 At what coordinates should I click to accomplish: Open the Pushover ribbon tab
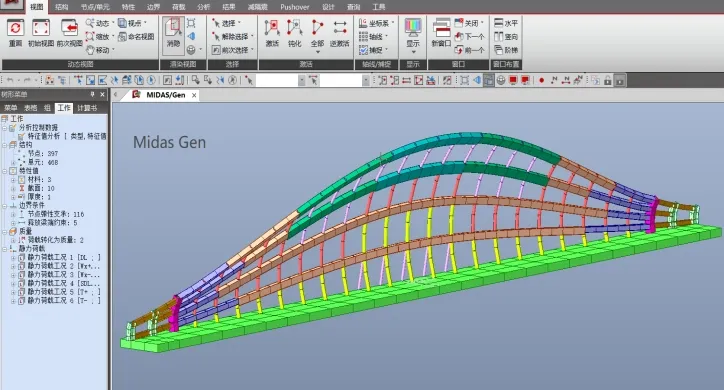[x=295, y=7]
